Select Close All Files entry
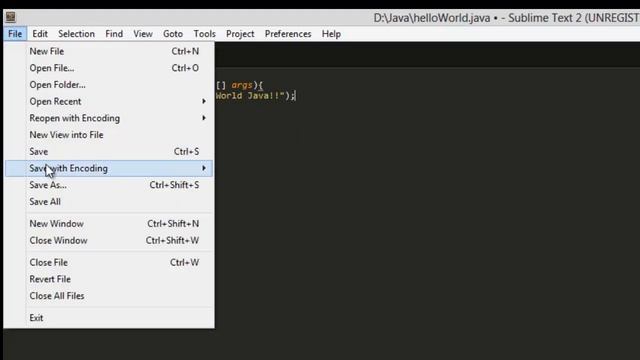The height and width of the screenshot is (360, 640). pos(109,296)
